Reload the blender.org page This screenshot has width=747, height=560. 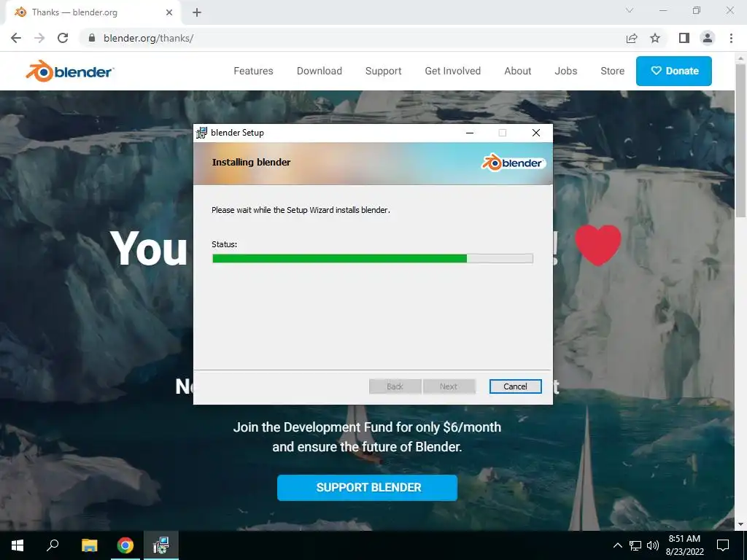63,38
